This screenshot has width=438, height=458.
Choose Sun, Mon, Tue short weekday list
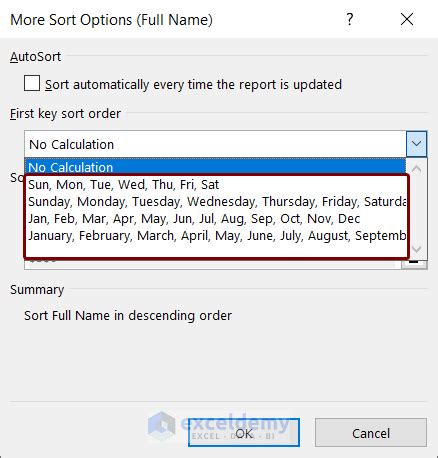(x=215, y=184)
